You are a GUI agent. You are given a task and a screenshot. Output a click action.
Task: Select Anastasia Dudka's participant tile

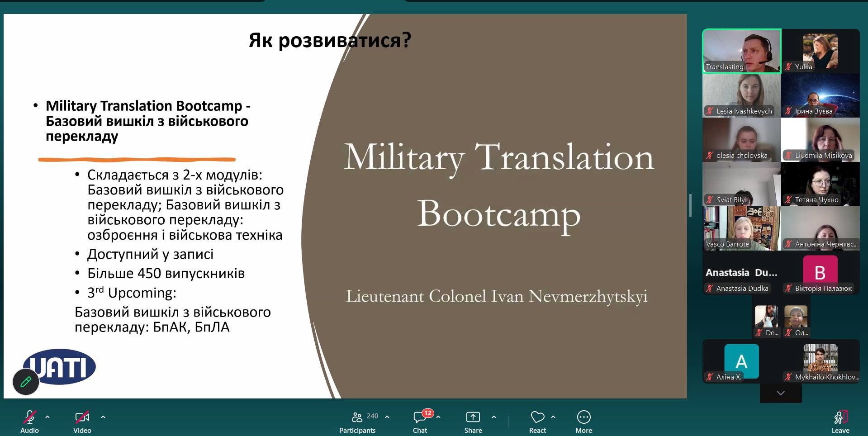[x=742, y=273]
